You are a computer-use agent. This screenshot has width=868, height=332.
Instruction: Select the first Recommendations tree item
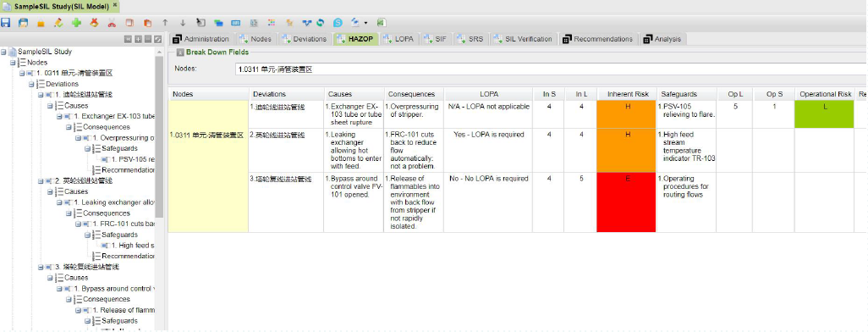(124, 170)
